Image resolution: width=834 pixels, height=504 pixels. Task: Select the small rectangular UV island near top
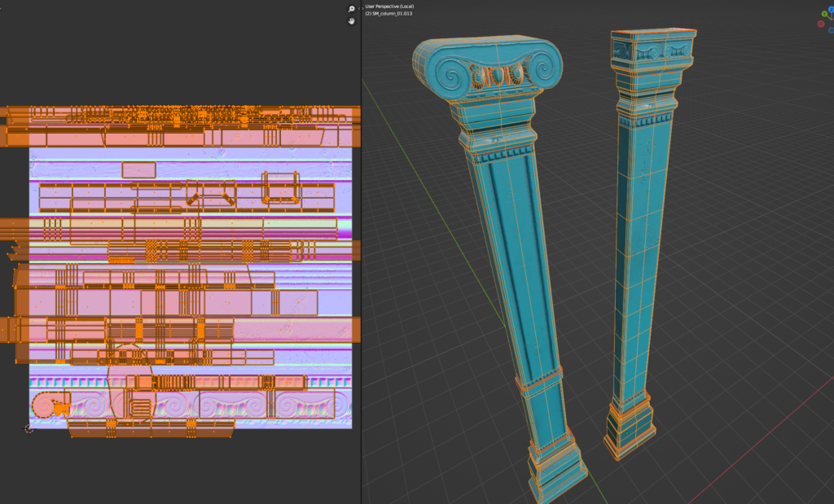(x=138, y=169)
